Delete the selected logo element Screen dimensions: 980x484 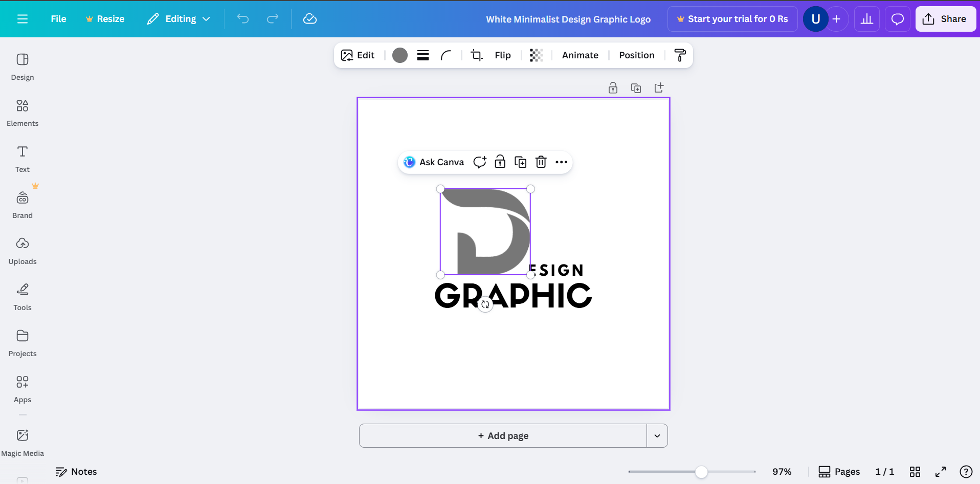coord(541,162)
